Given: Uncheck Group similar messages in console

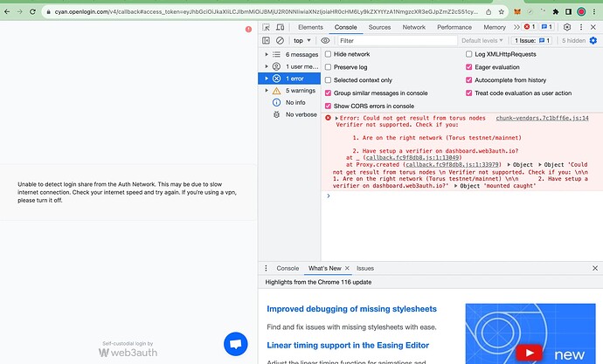Looking at the screenshot, I should (328, 93).
